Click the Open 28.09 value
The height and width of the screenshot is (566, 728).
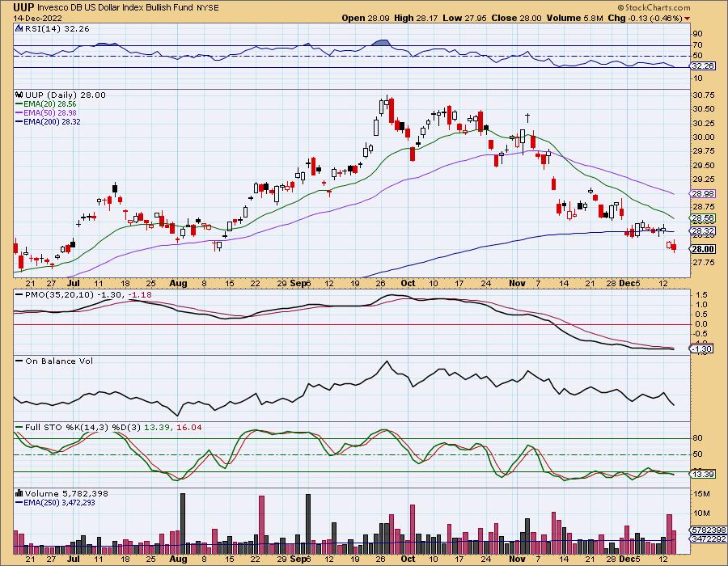click(366, 18)
